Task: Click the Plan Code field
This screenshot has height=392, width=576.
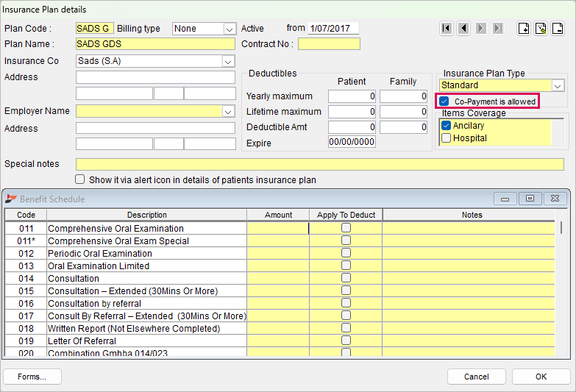Action: tap(94, 28)
